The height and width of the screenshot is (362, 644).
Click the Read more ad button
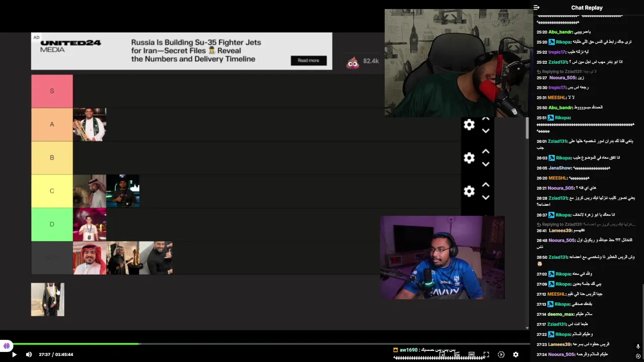coord(308,60)
